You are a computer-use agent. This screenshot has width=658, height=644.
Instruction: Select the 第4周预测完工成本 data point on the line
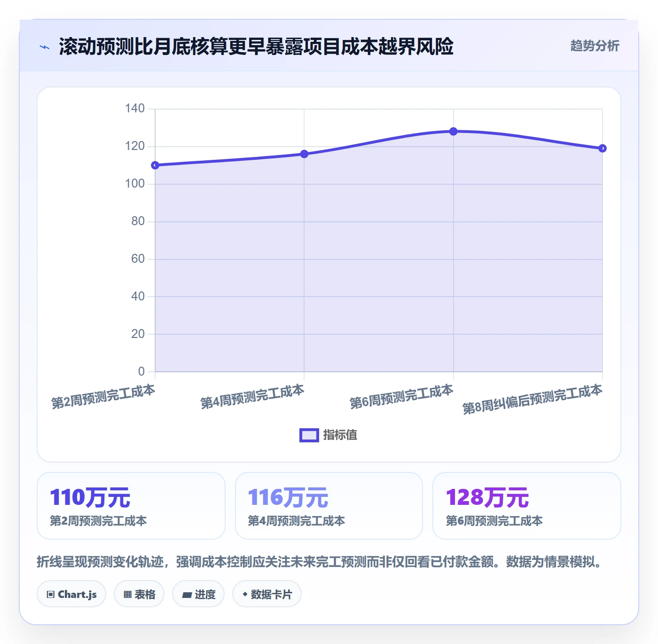pyautogui.click(x=304, y=154)
